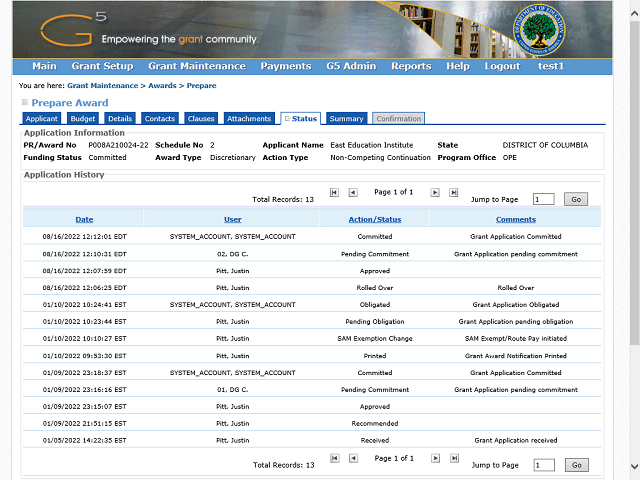
Task: Click top Go button beside Jump to Page
Action: pos(576,199)
